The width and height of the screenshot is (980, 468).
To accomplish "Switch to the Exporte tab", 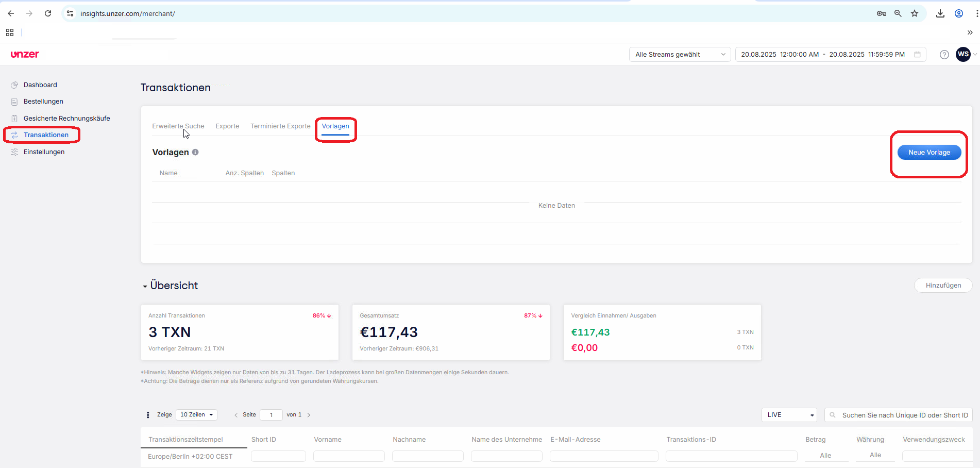I will [227, 126].
